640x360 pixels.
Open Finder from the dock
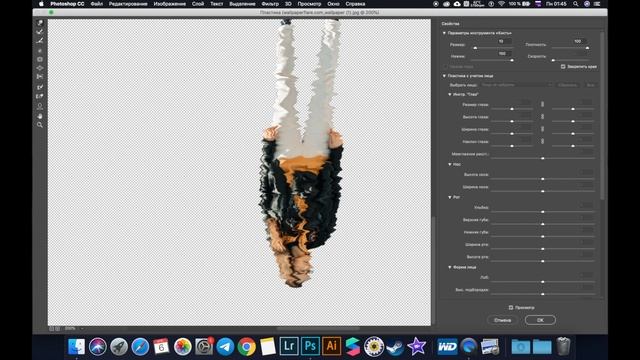tap(76, 347)
